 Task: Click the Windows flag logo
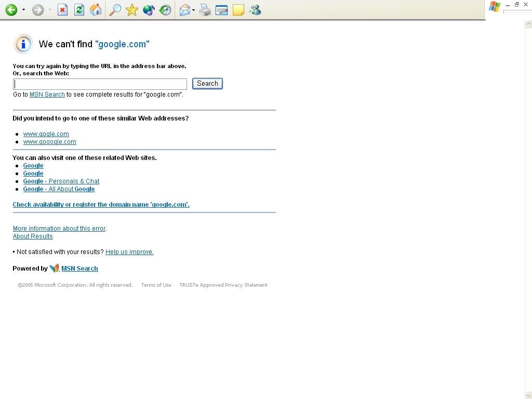(495, 7)
